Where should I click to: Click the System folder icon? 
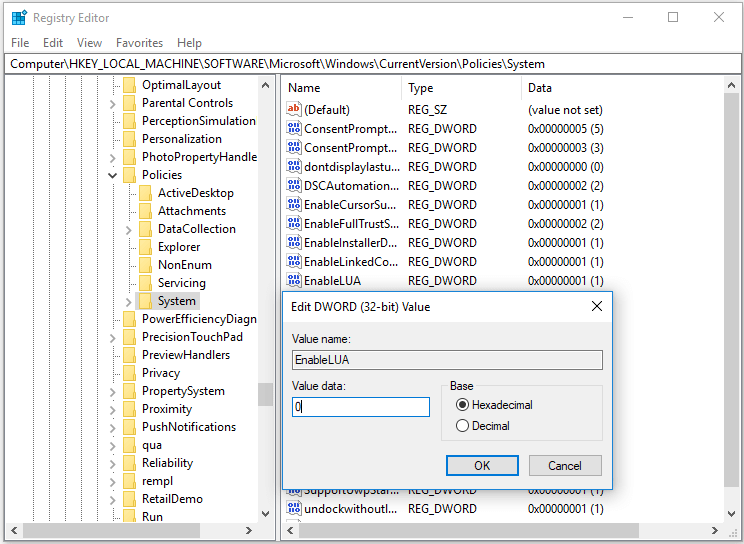pos(145,301)
